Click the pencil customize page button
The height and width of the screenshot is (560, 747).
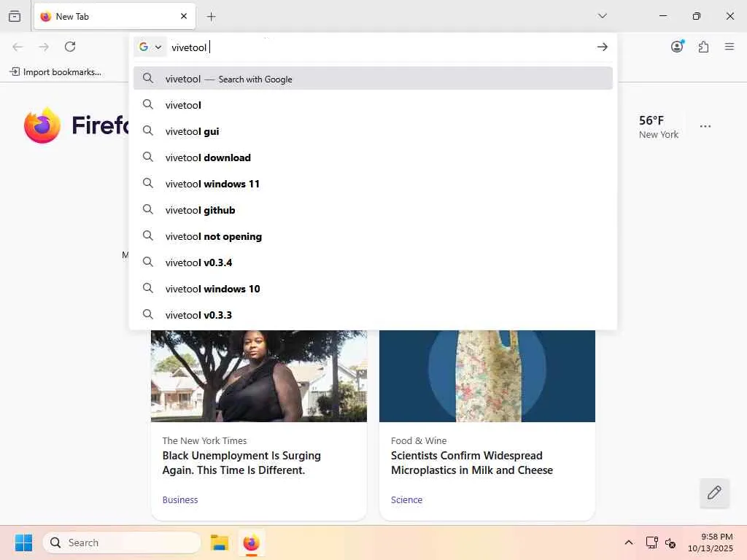click(x=714, y=493)
